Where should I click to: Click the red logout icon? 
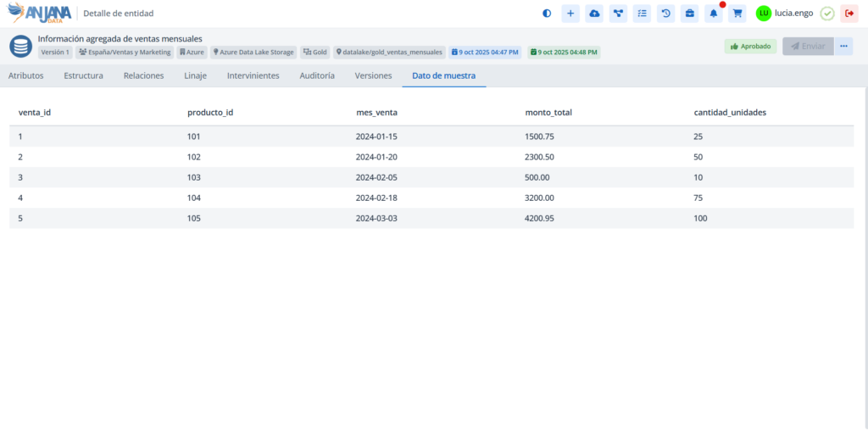click(x=849, y=14)
